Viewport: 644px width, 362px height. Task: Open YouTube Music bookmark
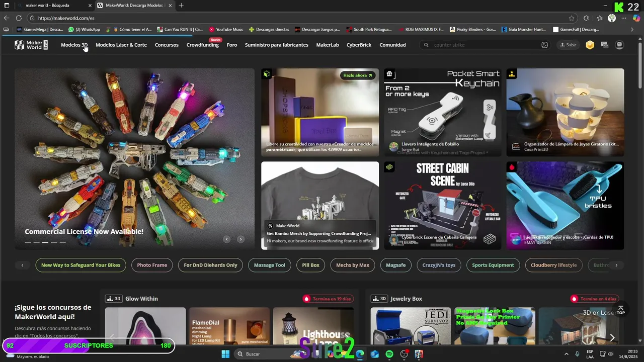226,29
